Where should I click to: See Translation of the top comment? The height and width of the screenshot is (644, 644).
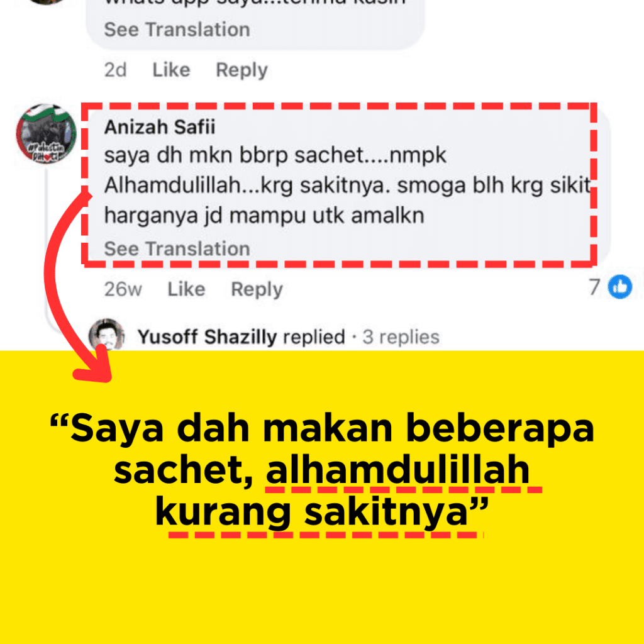[177, 30]
